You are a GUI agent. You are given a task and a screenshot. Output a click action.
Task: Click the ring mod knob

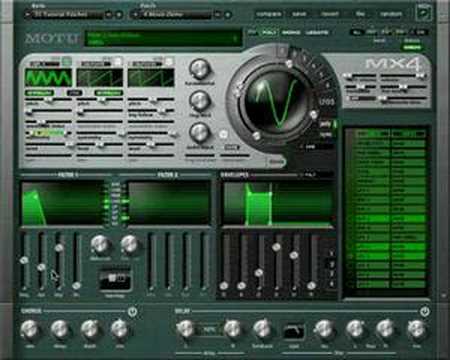click(200, 101)
